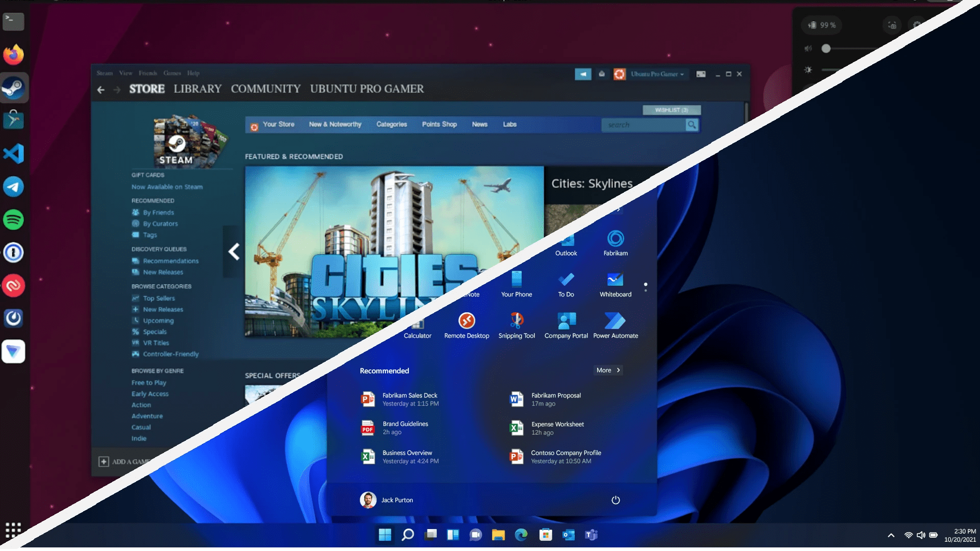Expand More recommended files

(x=608, y=370)
